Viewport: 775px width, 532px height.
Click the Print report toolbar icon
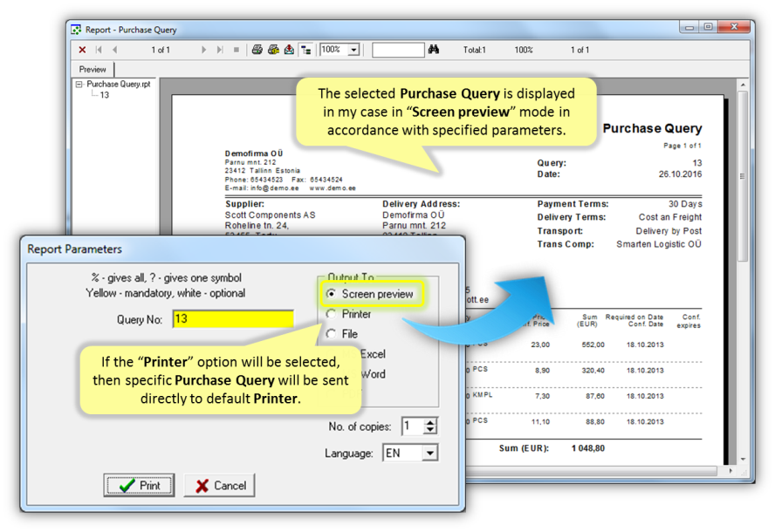[x=257, y=51]
